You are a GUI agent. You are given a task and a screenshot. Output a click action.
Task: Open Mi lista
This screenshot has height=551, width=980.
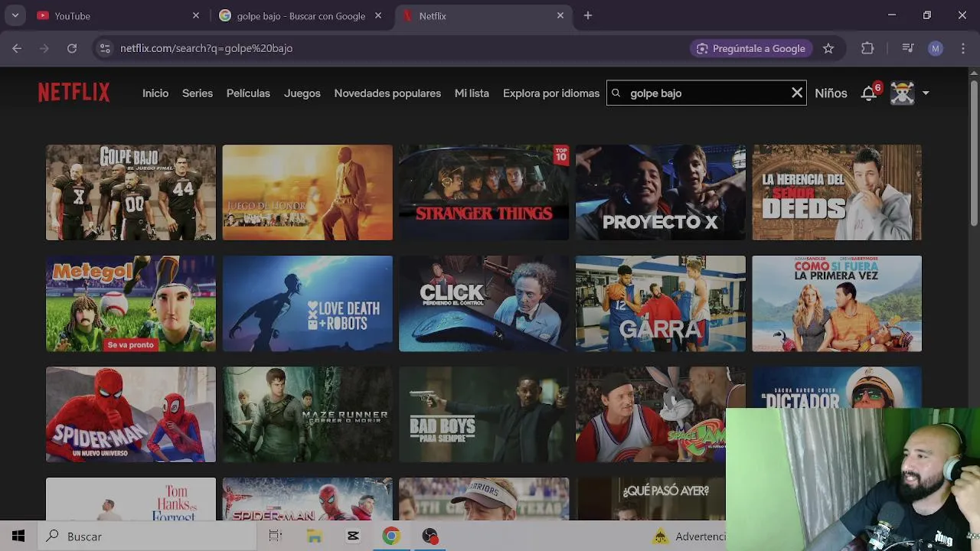pos(472,93)
